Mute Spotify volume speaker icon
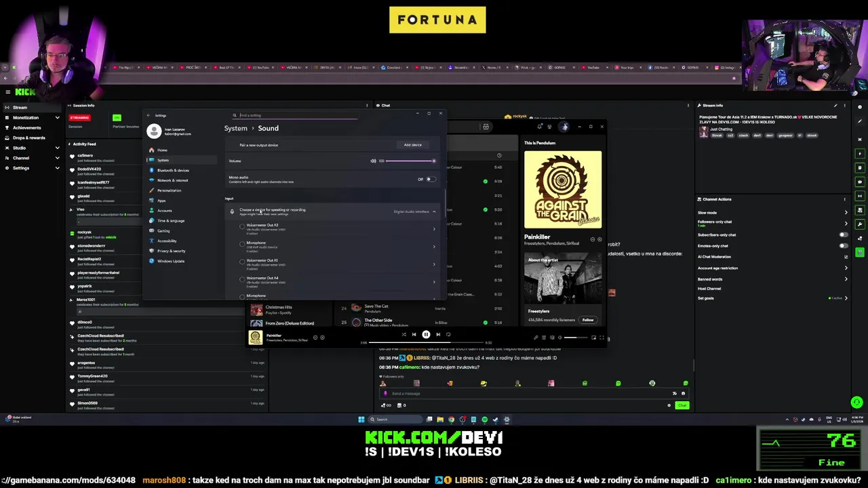This screenshot has height=488, width=868. [x=559, y=338]
